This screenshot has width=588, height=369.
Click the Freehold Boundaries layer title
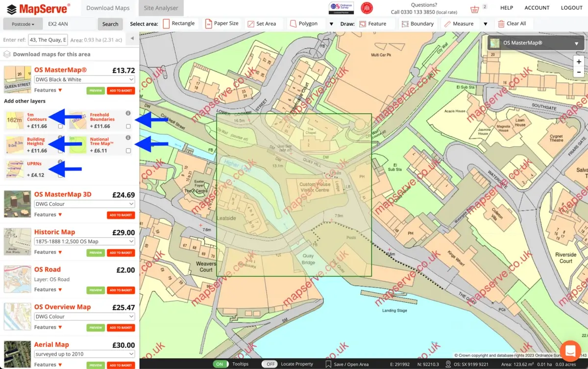coord(102,117)
